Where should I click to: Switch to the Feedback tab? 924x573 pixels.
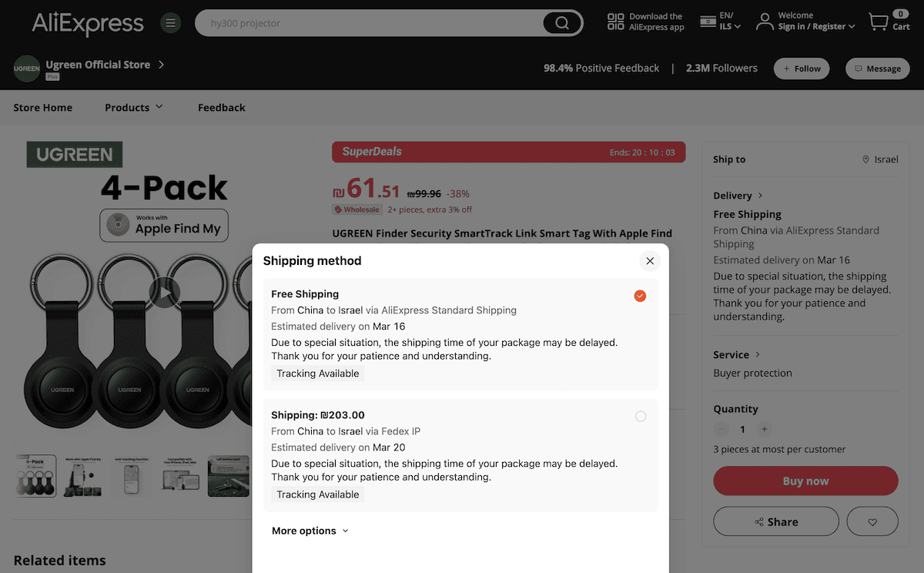point(221,107)
